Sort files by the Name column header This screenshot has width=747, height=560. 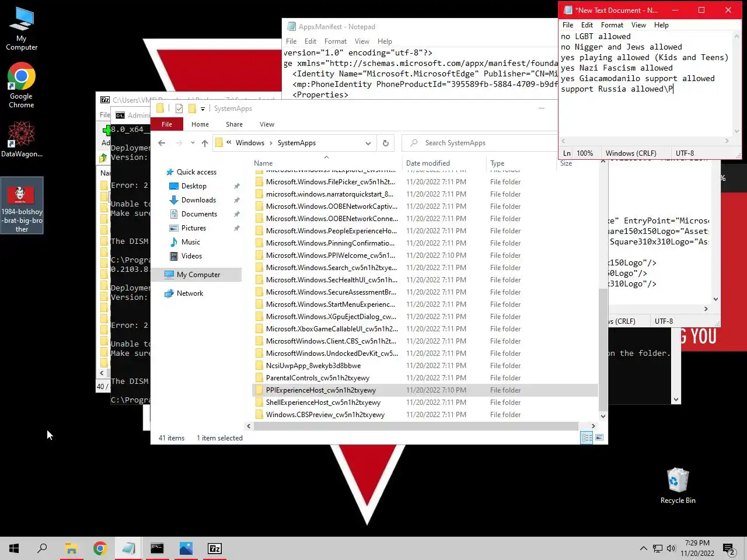[327, 163]
